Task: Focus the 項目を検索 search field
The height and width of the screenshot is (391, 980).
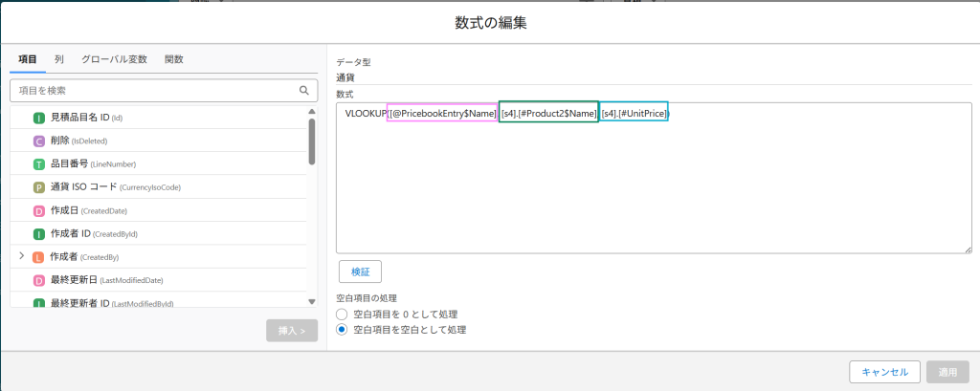Action: [165, 91]
